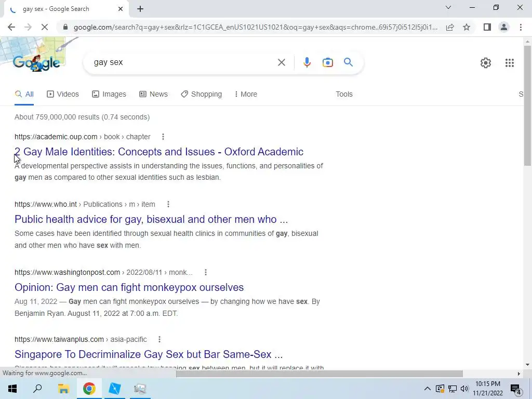This screenshot has height=399, width=532.
Task: Open options for washingtonpost.com result
Action: (205, 272)
